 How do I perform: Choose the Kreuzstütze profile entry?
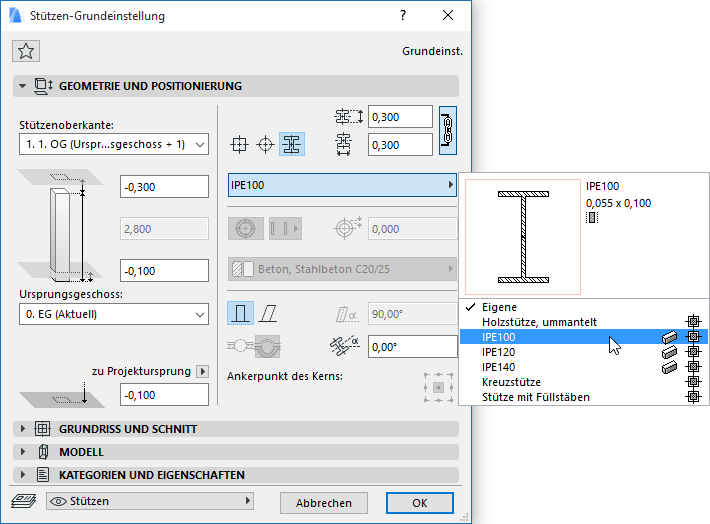(x=584, y=382)
